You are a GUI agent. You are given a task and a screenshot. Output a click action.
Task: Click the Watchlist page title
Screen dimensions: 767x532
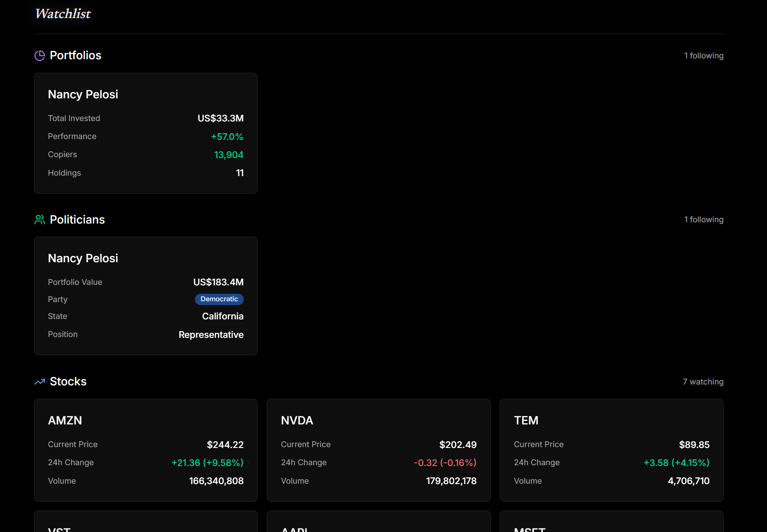coord(62,13)
